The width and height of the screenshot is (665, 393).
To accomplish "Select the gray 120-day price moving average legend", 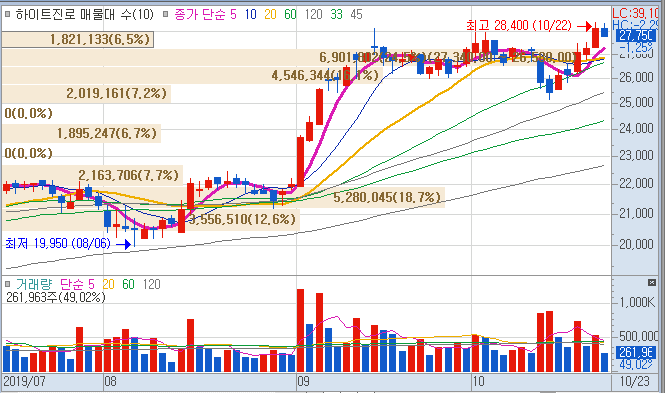I will (313, 15).
